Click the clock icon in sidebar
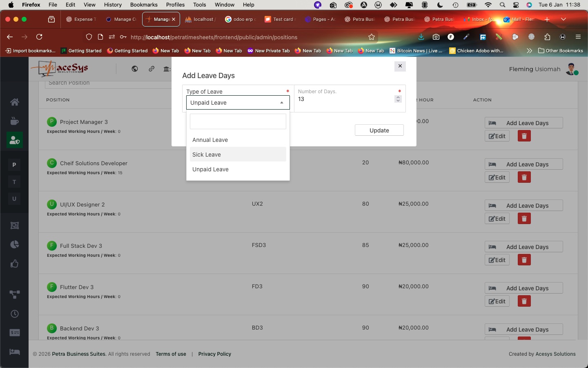Image resolution: width=588 pixels, height=368 pixels. (x=15, y=314)
